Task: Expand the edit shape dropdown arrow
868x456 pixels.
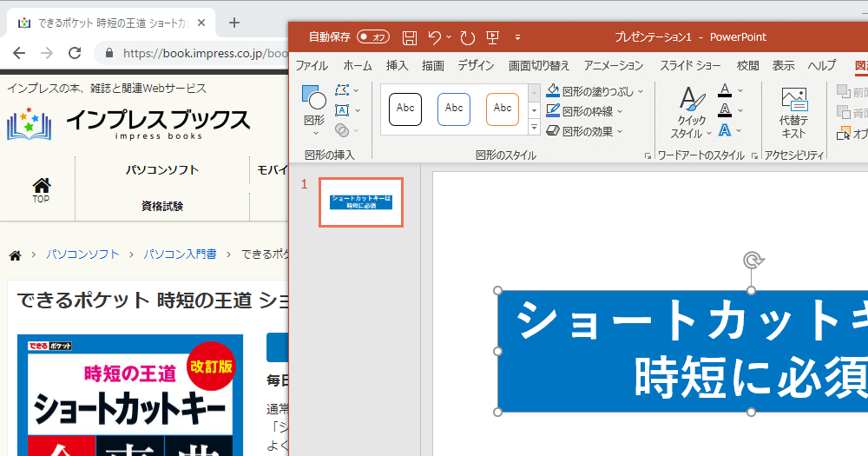Action: tap(356, 90)
